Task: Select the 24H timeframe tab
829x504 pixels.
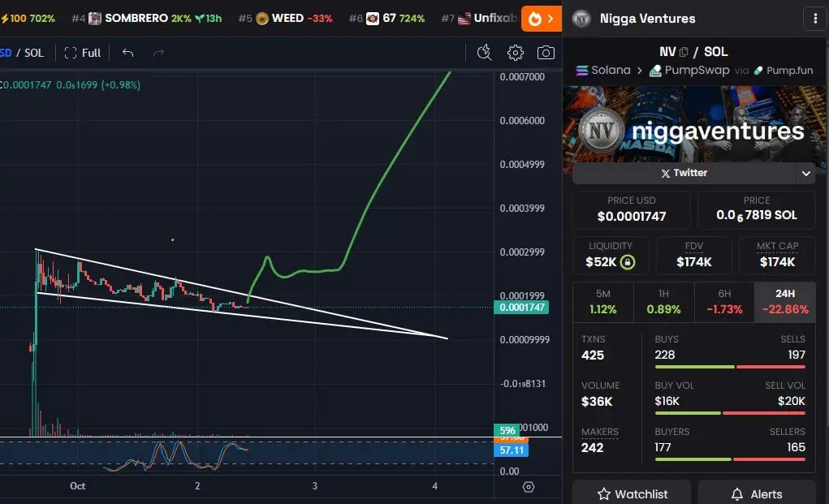Action: tap(785, 302)
